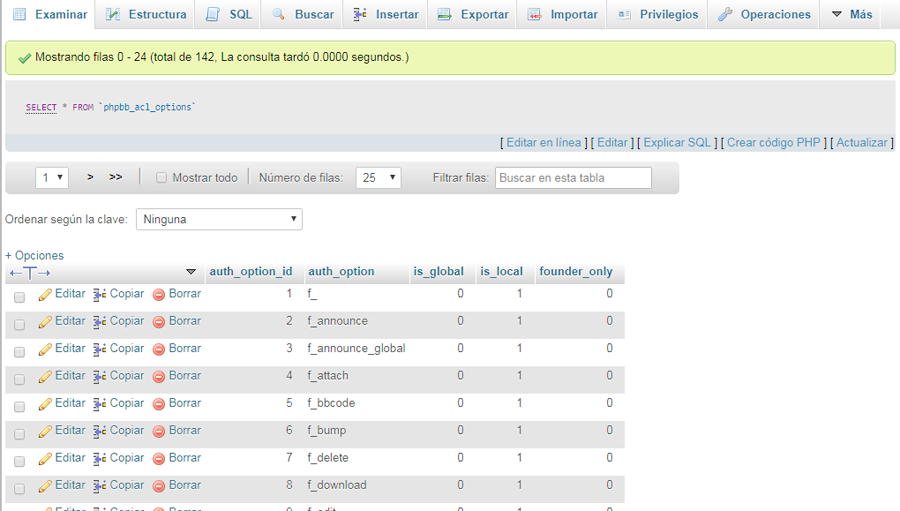The width and height of the screenshot is (900, 511).
Task: Sort by the auth_option_id column header
Action: [250, 271]
